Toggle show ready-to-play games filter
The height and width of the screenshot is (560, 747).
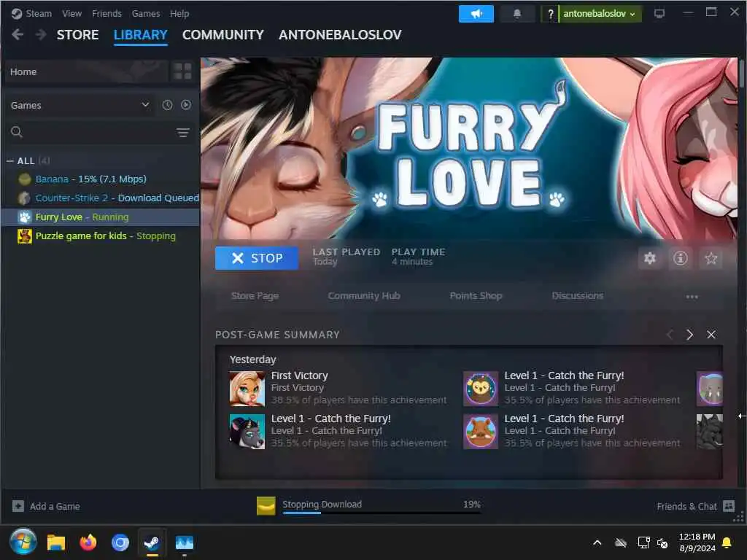(186, 105)
